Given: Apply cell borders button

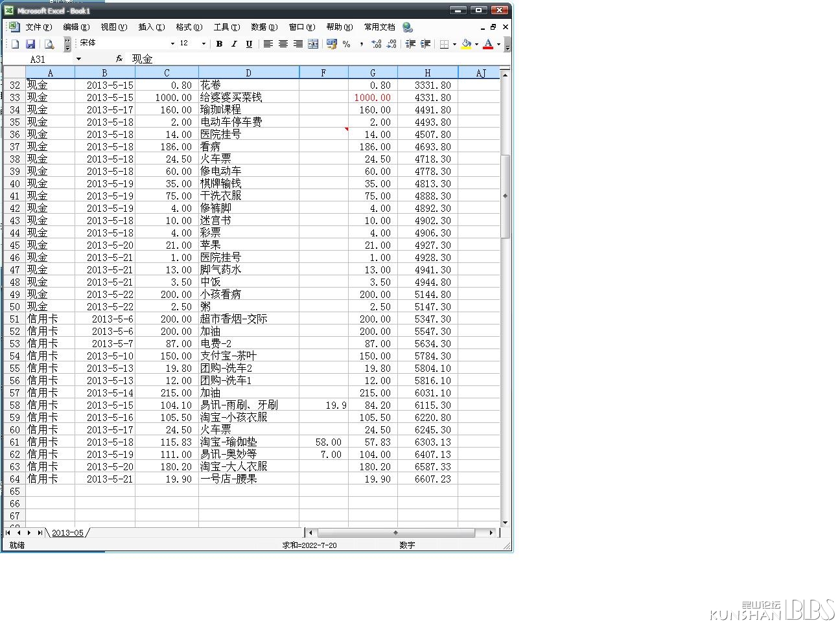Looking at the screenshot, I should [444, 44].
